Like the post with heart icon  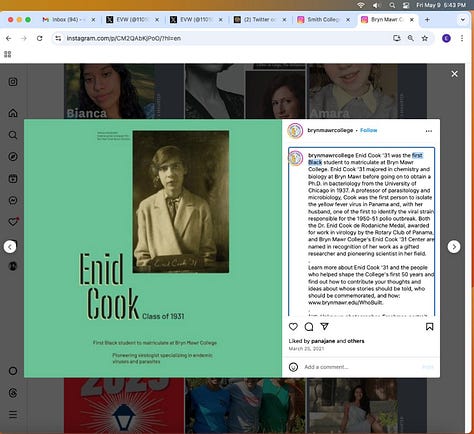(x=293, y=327)
